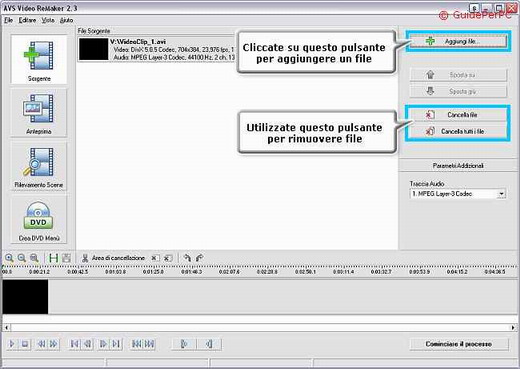Open the Vista menu
The width and height of the screenshot is (520, 369).
click(48, 20)
